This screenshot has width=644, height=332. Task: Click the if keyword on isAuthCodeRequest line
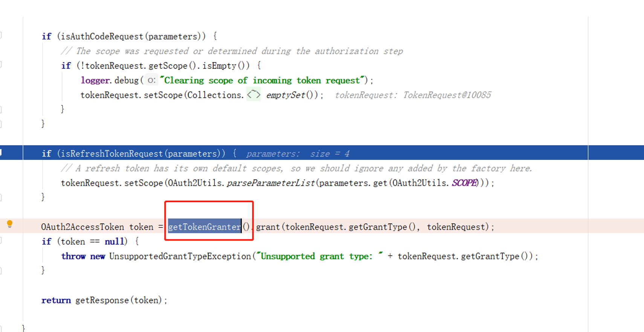pos(46,36)
